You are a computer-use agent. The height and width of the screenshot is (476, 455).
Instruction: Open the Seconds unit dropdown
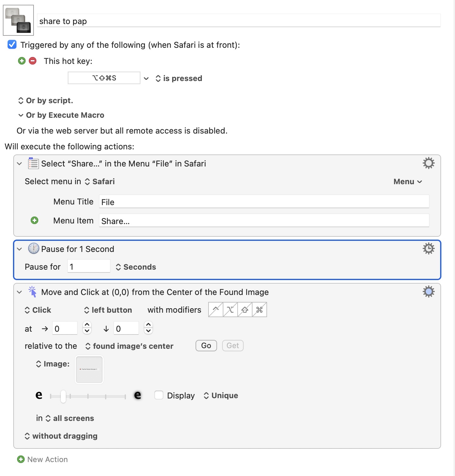[x=136, y=267]
